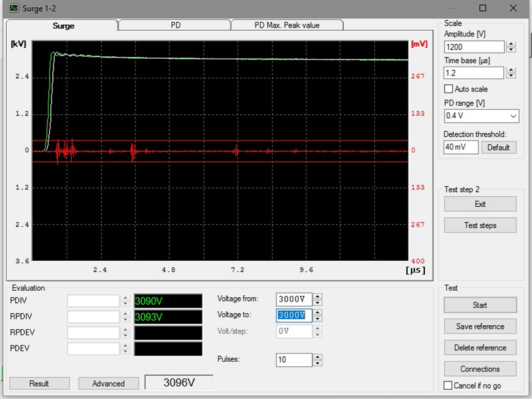Screen dimensions: 532x399
Task: Click the 3096V voltage display
Action: click(x=179, y=383)
